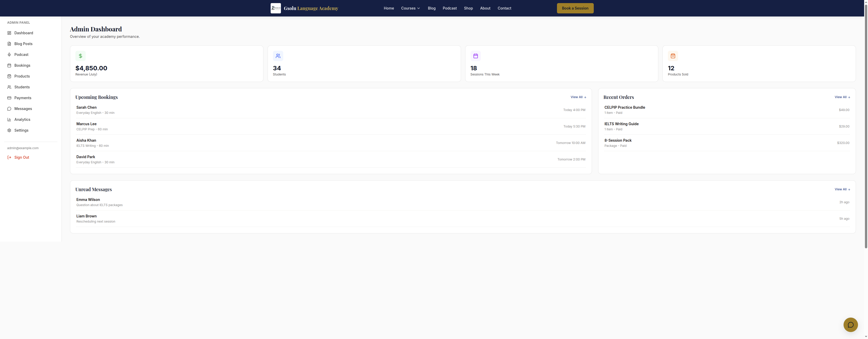The image size is (868, 339).
Task: View All recent orders
Action: pyautogui.click(x=842, y=97)
